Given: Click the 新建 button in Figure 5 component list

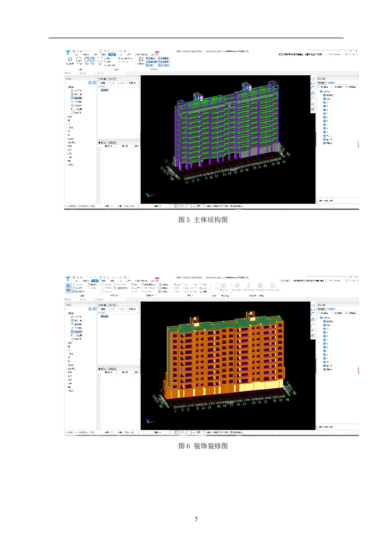Looking at the screenshot, I should click(x=102, y=83).
